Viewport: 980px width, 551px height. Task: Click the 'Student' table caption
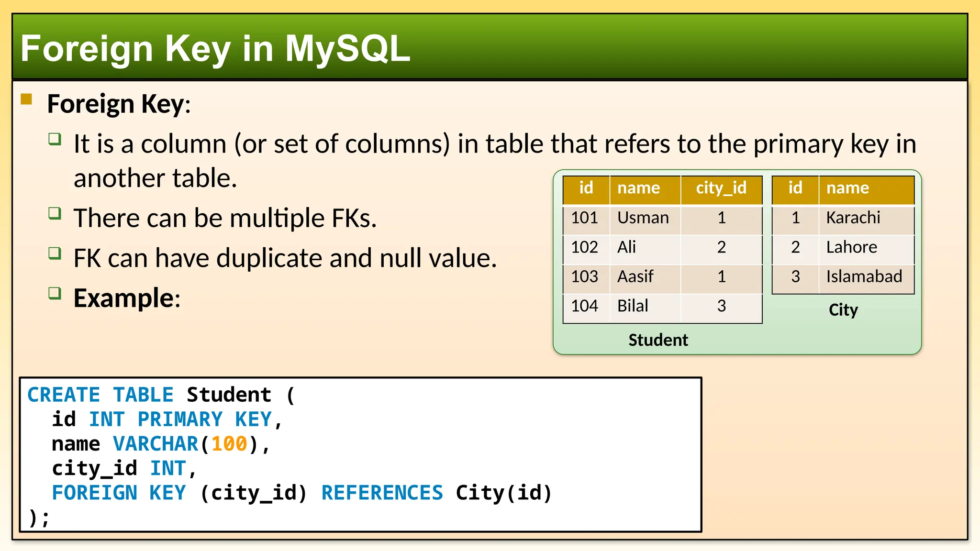tap(658, 340)
